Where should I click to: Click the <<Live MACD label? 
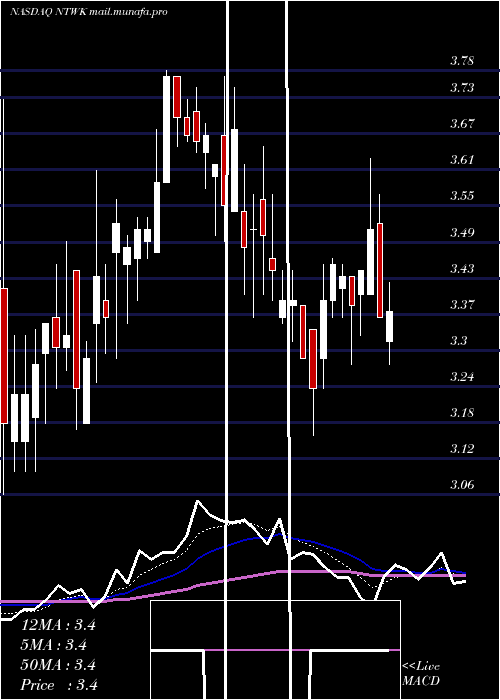(x=421, y=673)
